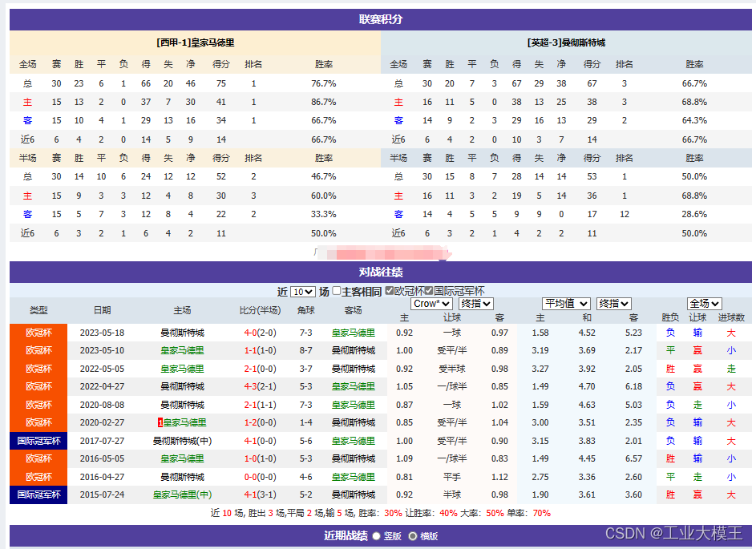Screen dimensions: 756x549
Task: Select the 横版 radio button
Action: point(412,536)
